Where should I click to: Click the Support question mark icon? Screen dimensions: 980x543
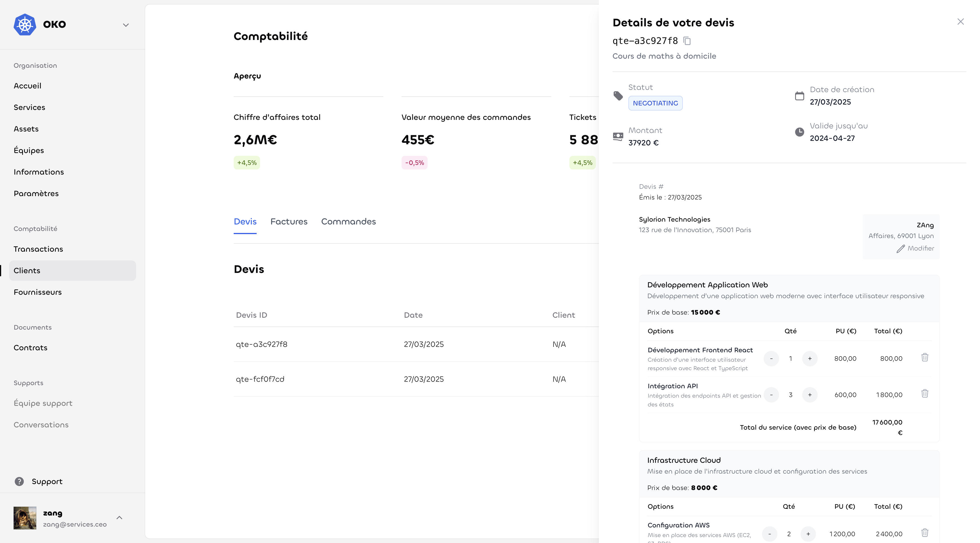click(x=19, y=482)
